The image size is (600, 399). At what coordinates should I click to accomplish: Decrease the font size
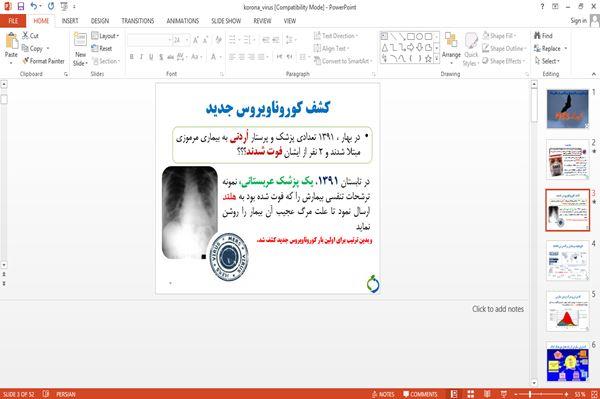coord(205,40)
